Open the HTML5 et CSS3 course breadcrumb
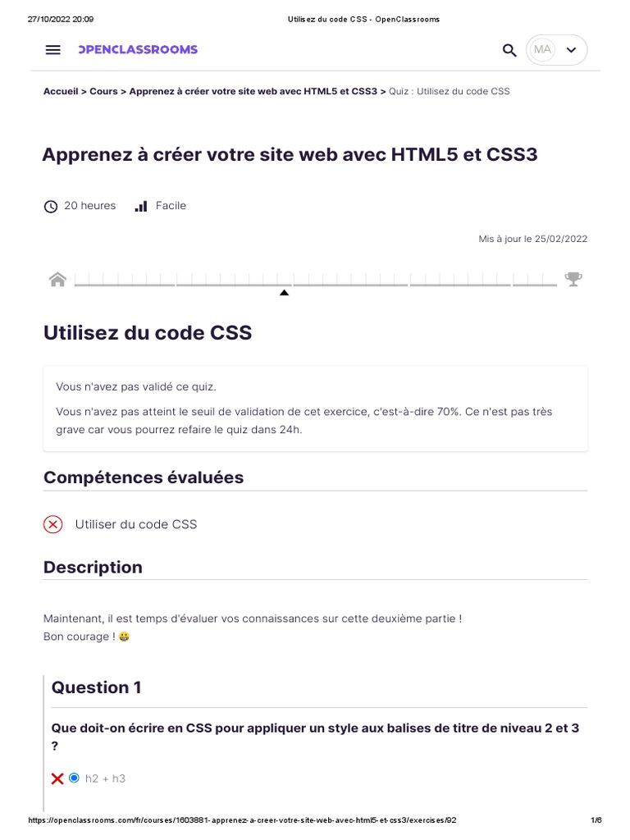The height and width of the screenshot is (840, 630). click(x=253, y=92)
